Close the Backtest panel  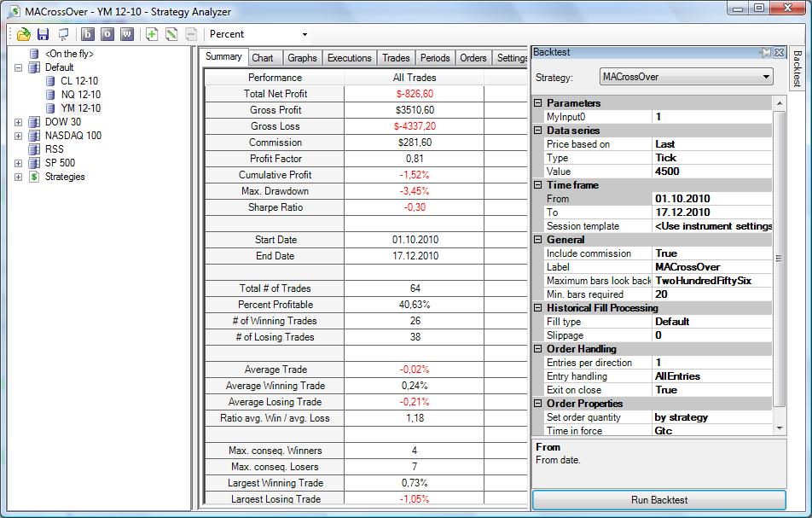point(779,52)
